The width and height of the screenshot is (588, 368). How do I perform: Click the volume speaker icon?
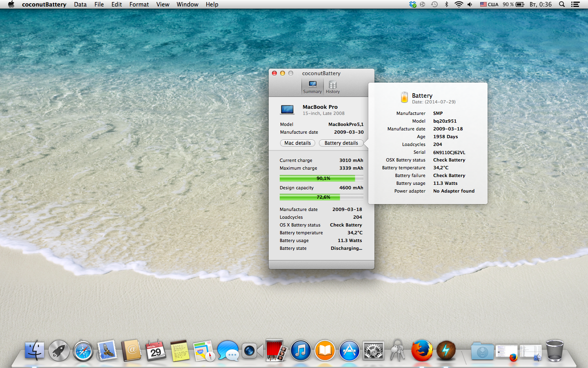tap(470, 4)
